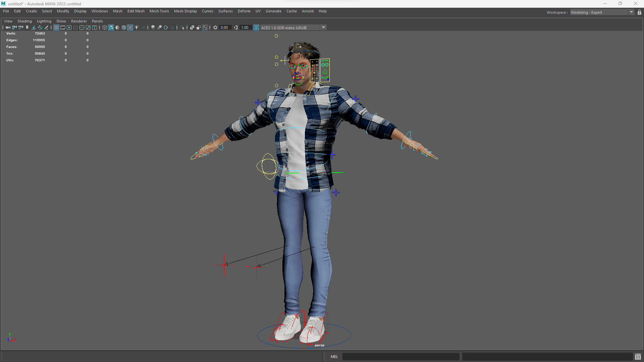This screenshot has height=362, width=644.
Task: Open ACES 1.0 SDR-video view transform dropdown
Action: pos(323,27)
